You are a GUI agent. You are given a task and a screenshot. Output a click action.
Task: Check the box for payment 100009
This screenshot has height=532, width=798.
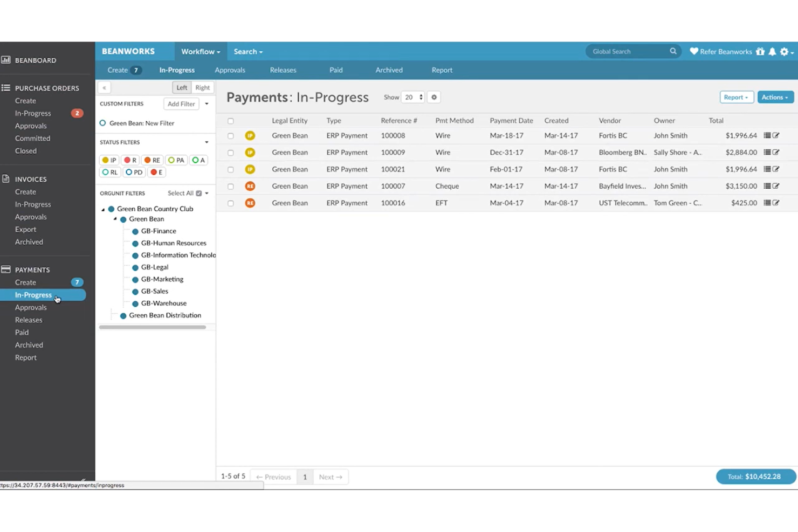tap(231, 153)
